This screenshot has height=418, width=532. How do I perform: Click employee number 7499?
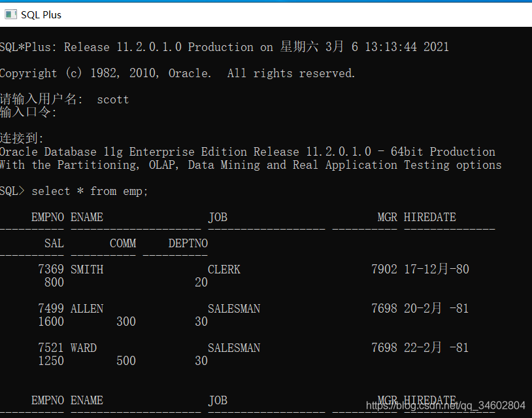click(x=51, y=308)
